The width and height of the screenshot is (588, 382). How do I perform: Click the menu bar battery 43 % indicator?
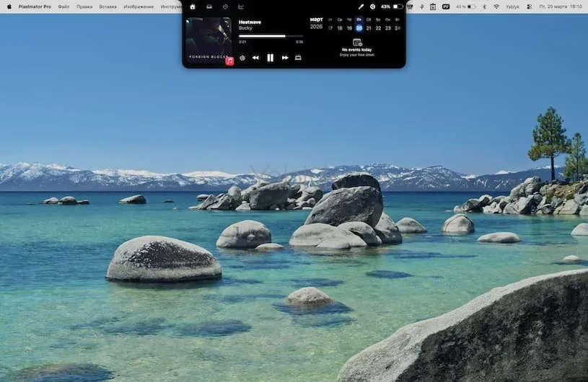click(x=466, y=6)
